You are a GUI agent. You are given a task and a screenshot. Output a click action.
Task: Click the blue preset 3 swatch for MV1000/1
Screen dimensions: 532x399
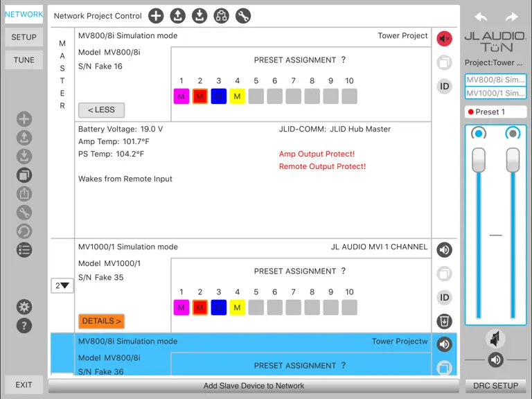[218, 308]
